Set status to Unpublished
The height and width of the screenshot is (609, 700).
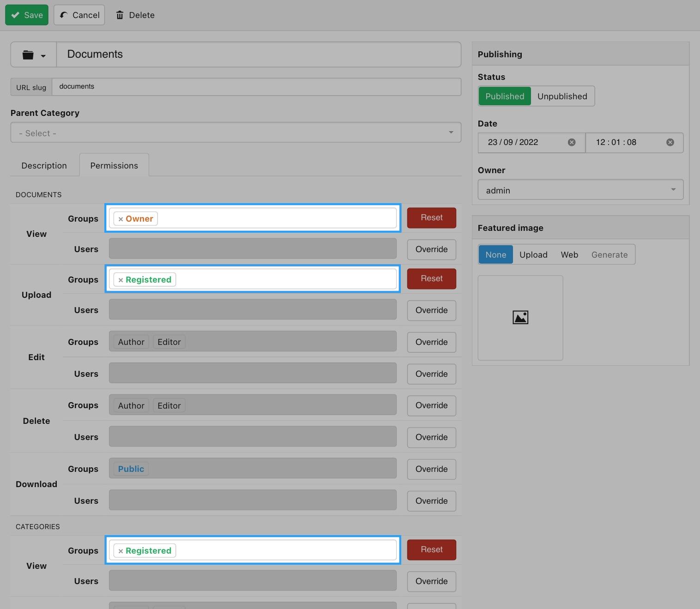[562, 96]
